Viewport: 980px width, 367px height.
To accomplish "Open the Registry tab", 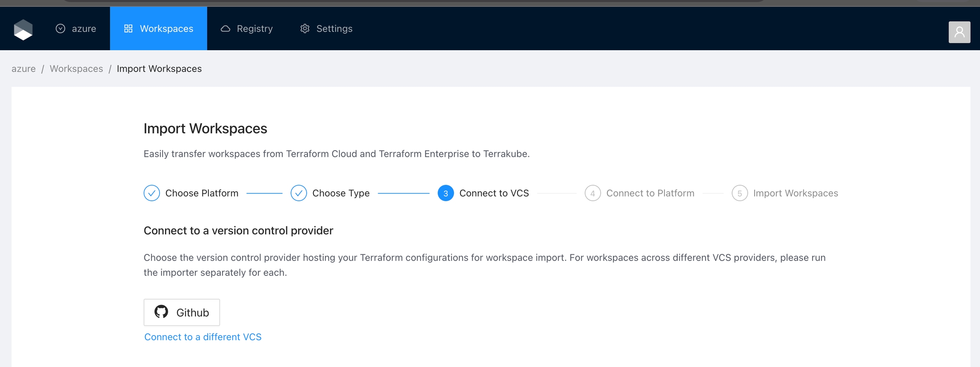I will click(247, 28).
